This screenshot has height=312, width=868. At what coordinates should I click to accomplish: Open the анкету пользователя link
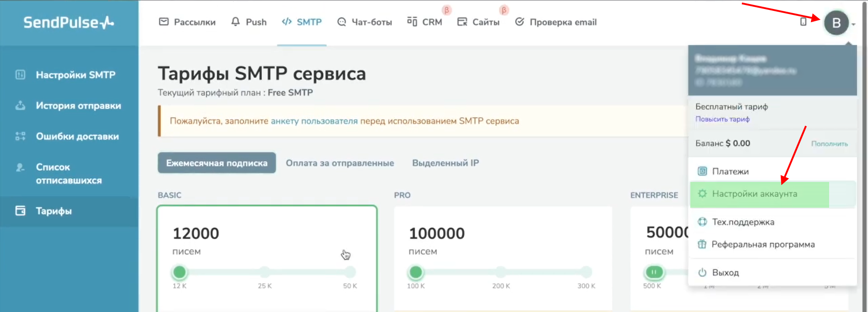click(x=314, y=121)
